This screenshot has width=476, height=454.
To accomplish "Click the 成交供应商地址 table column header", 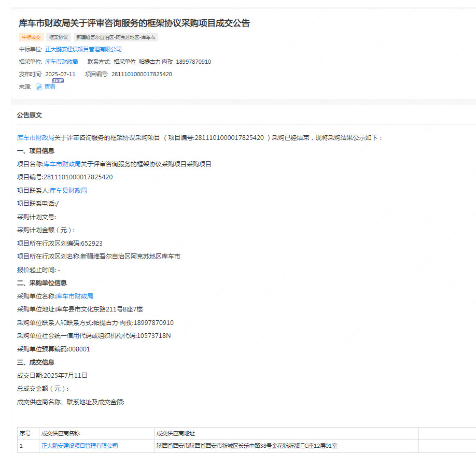I will pos(176,433).
